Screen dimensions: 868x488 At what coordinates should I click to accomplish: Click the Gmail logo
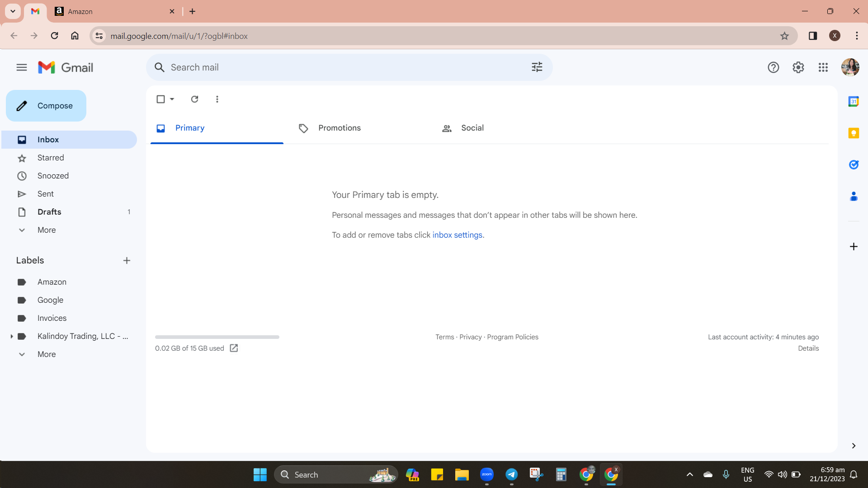[66, 68]
